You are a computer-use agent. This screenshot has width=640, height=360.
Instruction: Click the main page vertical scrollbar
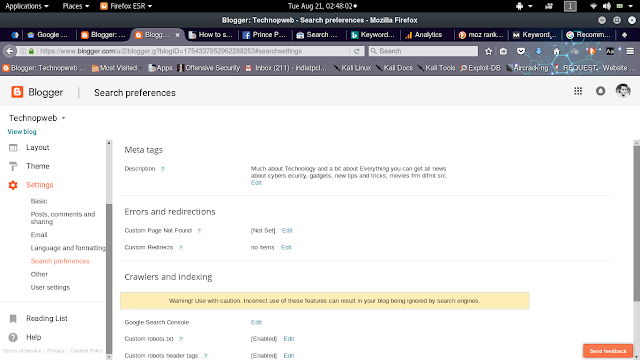click(x=636, y=224)
